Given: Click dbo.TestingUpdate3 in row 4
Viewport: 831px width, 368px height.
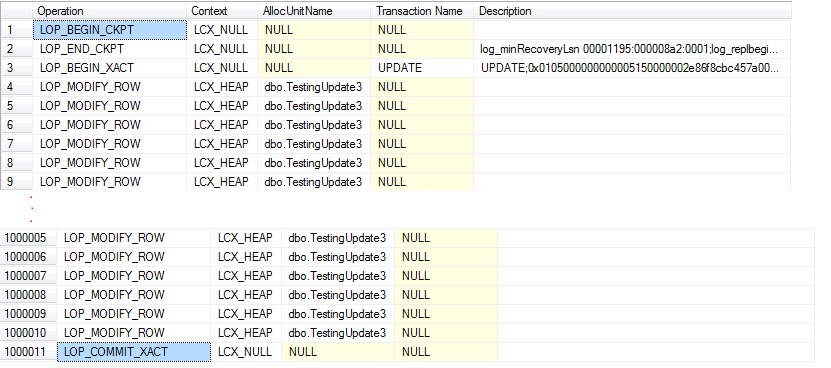Looking at the screenshot, I should tap(315, 87).
